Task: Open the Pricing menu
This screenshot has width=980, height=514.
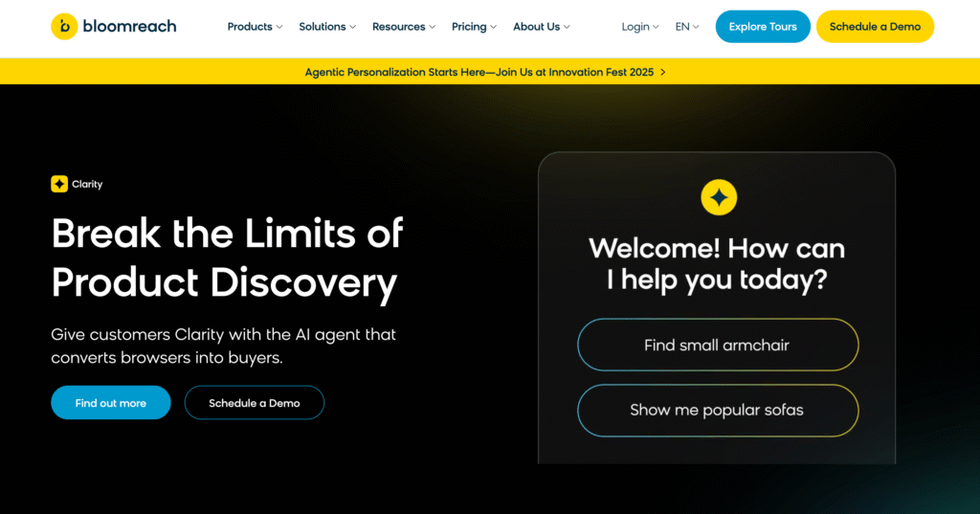Action: click(475, 27)
